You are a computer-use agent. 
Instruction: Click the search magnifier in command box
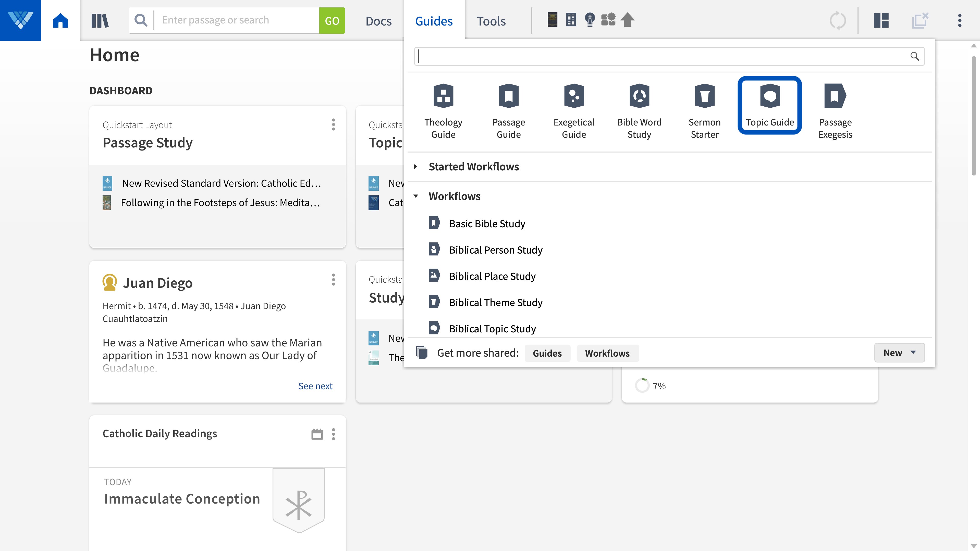point(141,20)
